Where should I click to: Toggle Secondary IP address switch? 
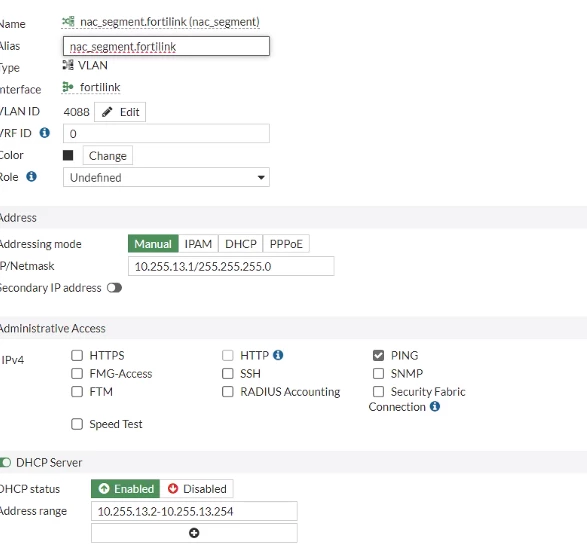click(114, 288)
